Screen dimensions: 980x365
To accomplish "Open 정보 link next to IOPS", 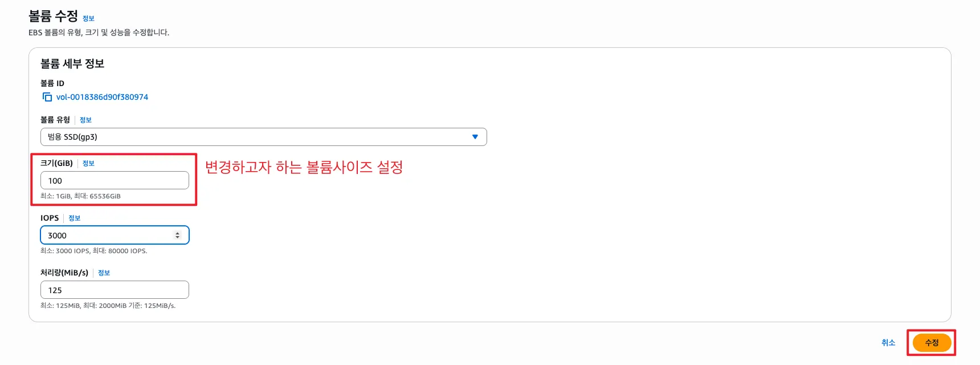I will coord(75,218).
